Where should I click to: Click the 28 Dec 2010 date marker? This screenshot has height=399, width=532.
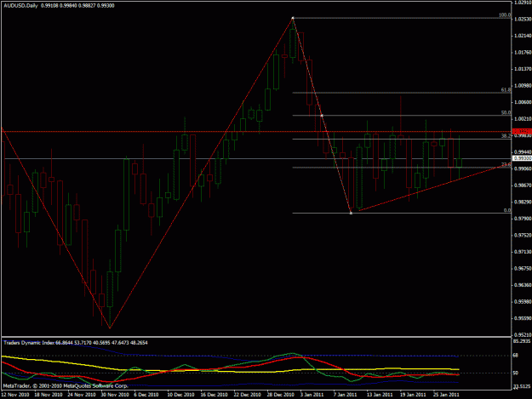pos(280,395)
